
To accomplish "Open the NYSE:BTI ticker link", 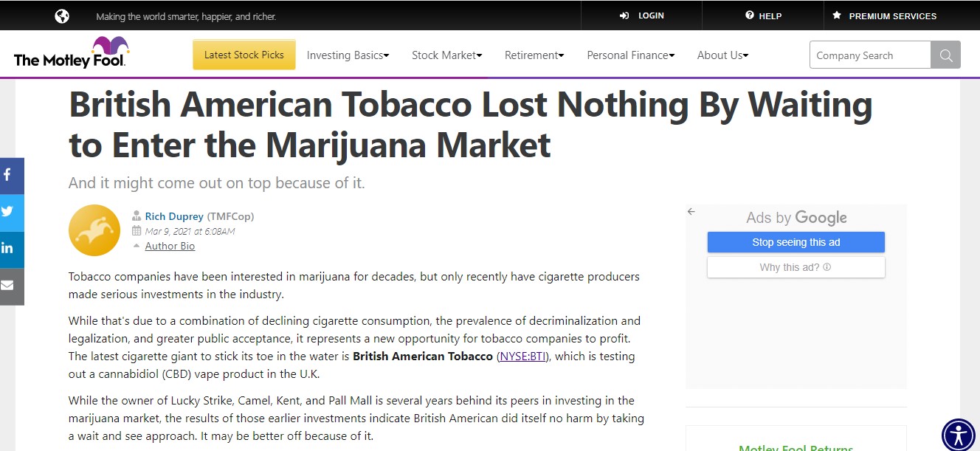I will tap(525, 357).
